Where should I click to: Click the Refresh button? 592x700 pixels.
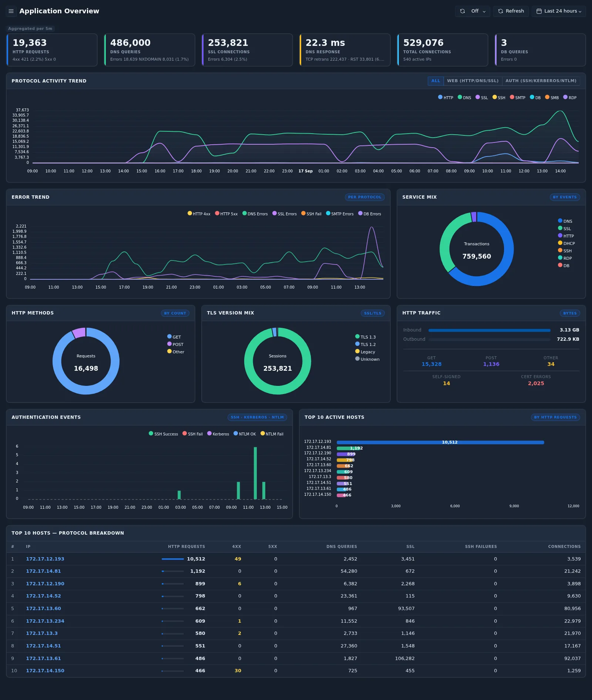[511, 11]
